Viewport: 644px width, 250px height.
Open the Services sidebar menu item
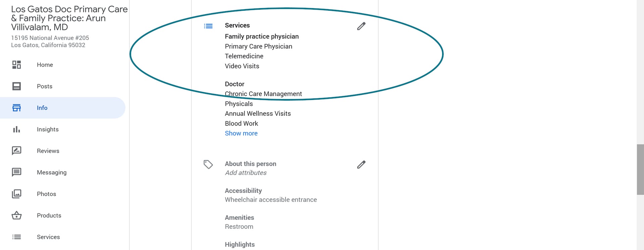48,237
